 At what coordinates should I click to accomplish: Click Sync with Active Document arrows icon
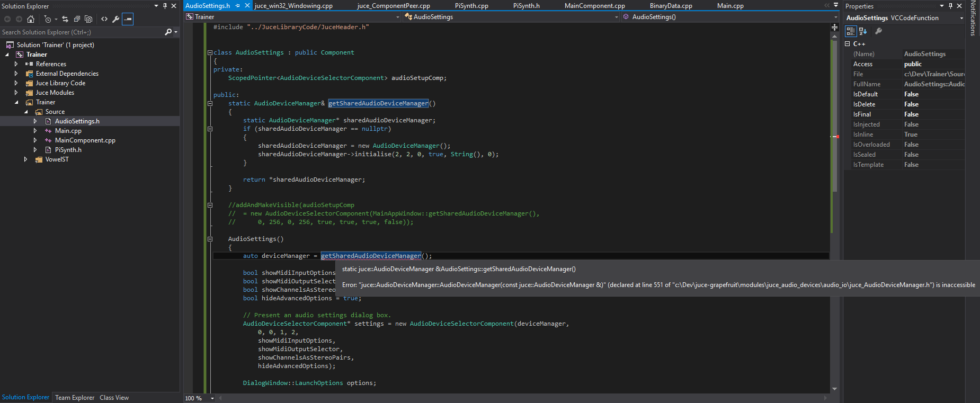tap(65, 19)
